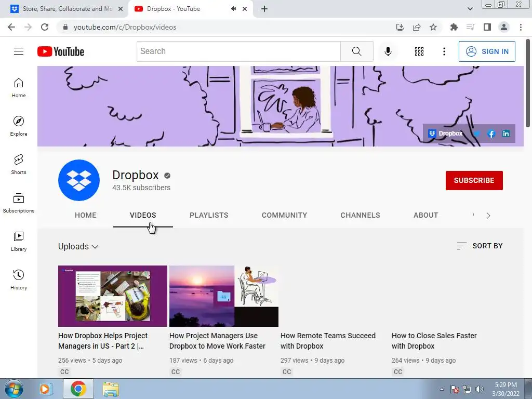
Task: Open Chrome media control icon
Action: 470,27
